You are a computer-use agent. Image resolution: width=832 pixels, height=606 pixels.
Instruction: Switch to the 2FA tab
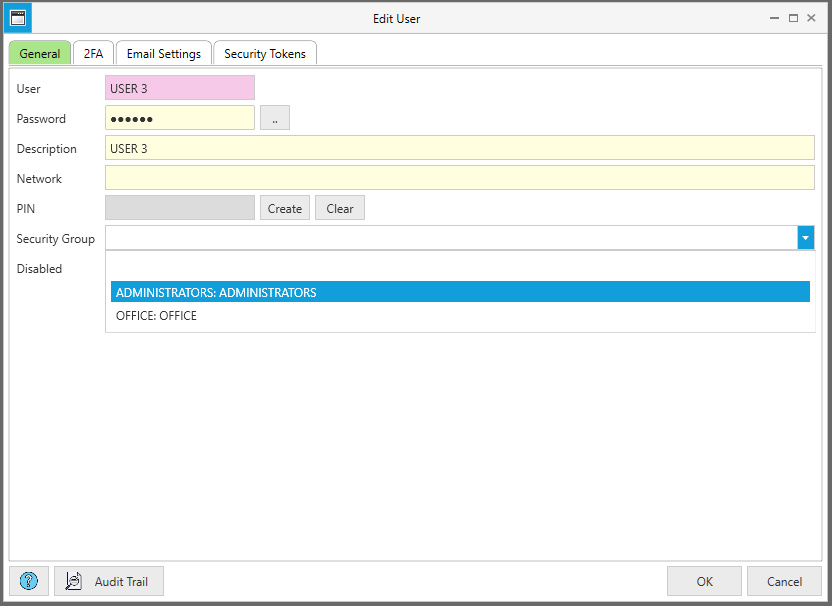pos(93,54)
